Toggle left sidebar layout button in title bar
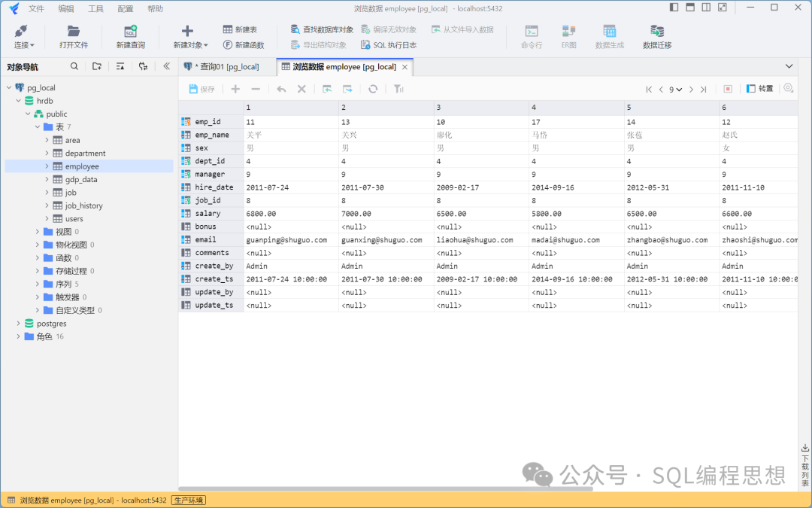The width and height of the screenshot is (812, 508). 674,8
